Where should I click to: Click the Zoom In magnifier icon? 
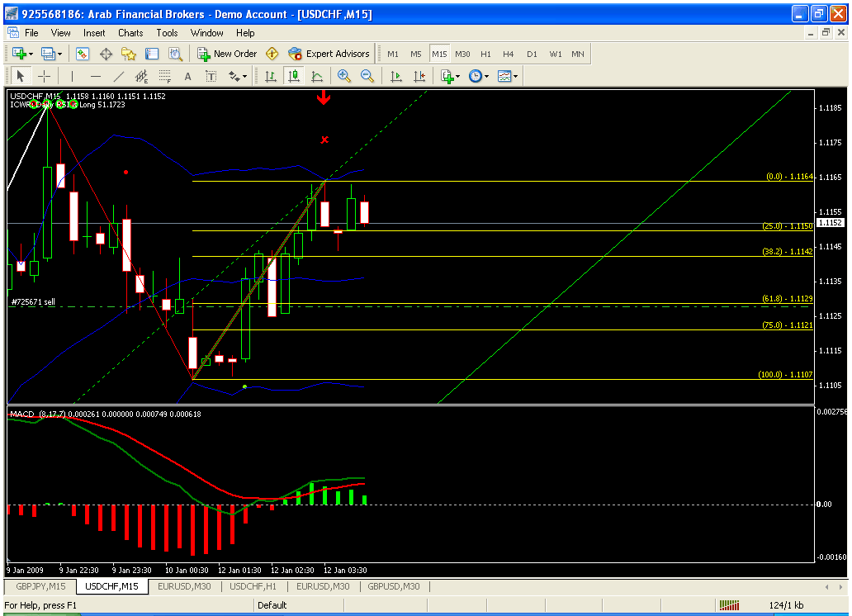click(x=343, y=77)
